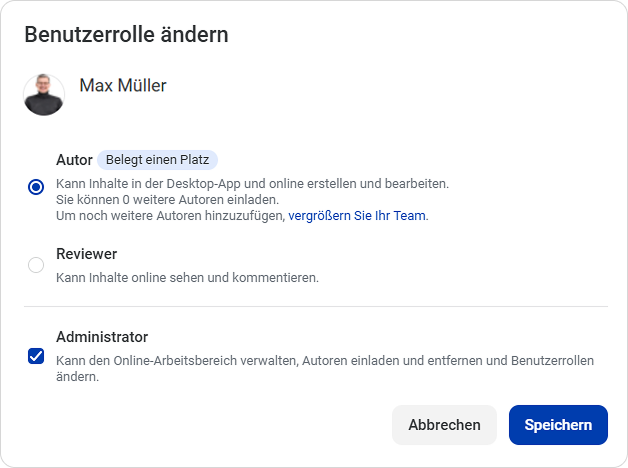Viewport: 628px width, 468px height.
Task: Click the 'Kann Inhalte online sehen und kommentieren' text
Action: (x=187, y=277)
